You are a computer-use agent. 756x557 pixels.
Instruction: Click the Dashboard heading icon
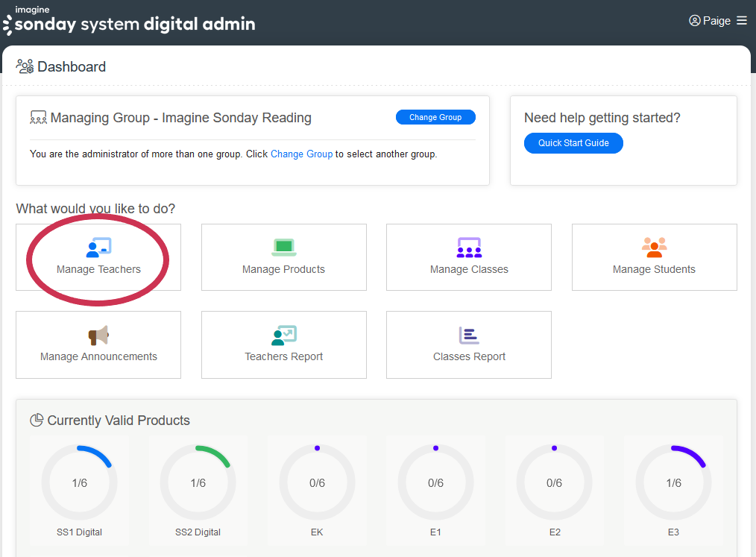coord(25,67)
